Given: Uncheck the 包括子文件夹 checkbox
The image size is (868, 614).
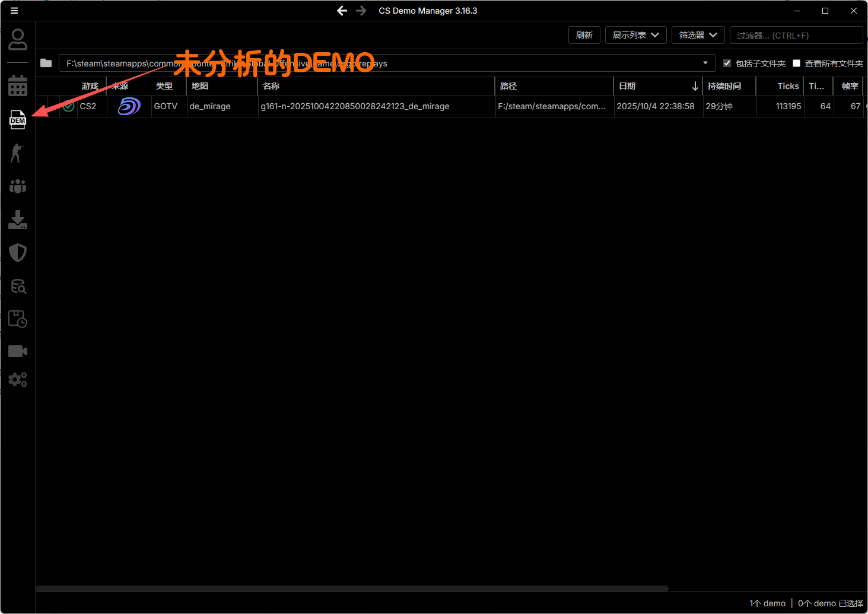Looking at the screenshot, I should click(x=727, y=63).
